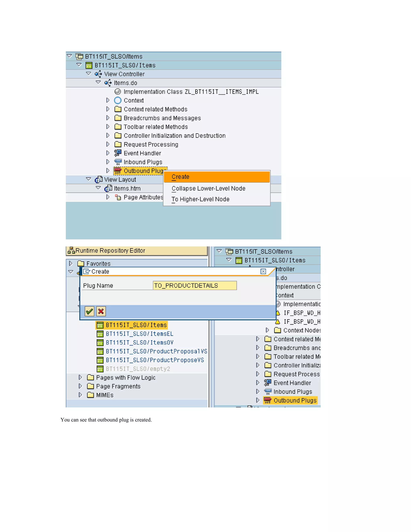Click red X cancel icon in Create dialog
Image resolution: width=411 pixels, height=532 pixels.
point(101,311)
